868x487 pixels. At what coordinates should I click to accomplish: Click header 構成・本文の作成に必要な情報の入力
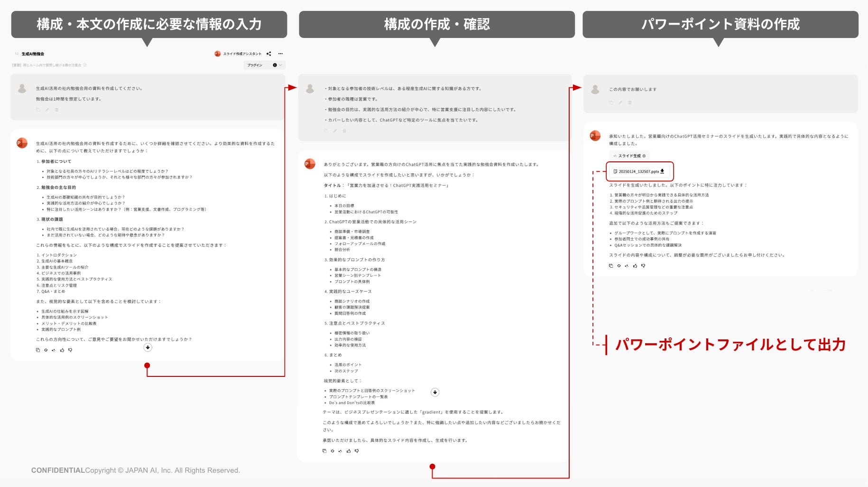tap(149, 24)
